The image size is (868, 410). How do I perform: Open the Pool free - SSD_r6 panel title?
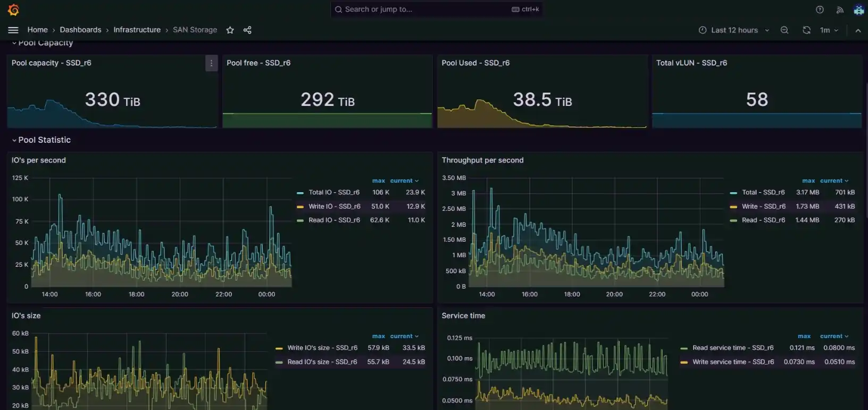(x=258, y=63)
